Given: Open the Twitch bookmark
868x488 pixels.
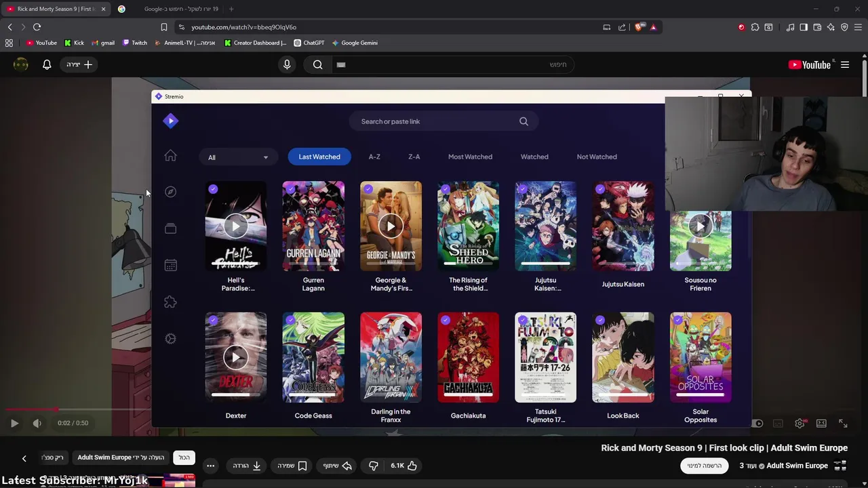Looking at the screenshot, I should (x=135, y=43).
